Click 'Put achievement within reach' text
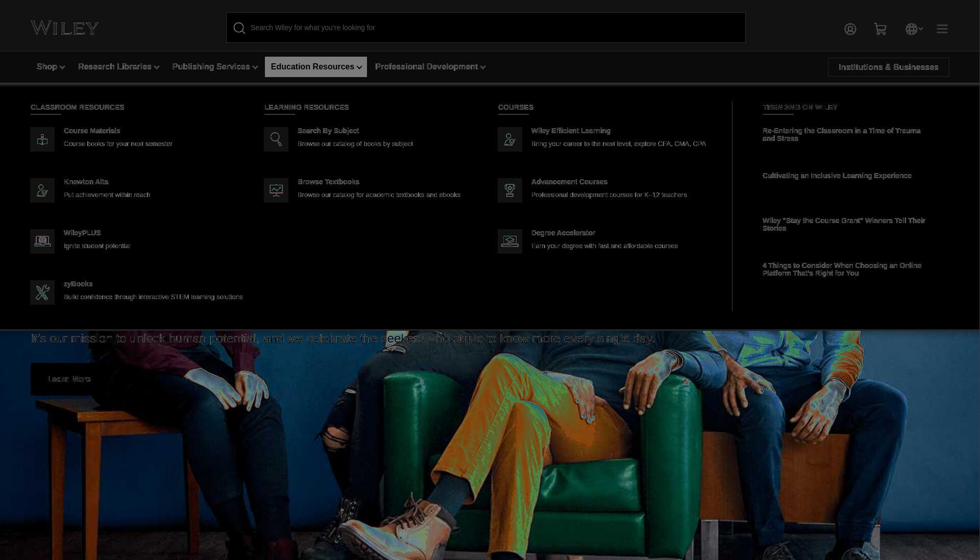The image size is (980, 560). 107,195
